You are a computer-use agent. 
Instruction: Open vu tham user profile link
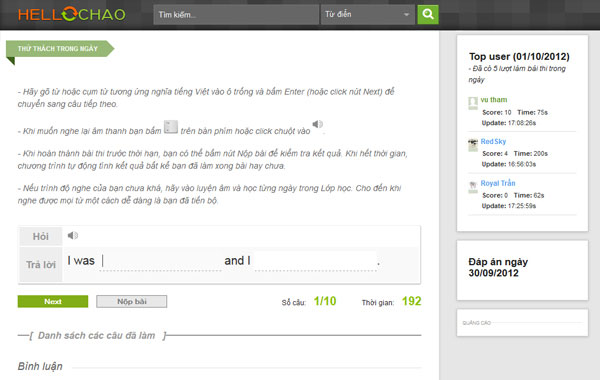pos(494,100)
